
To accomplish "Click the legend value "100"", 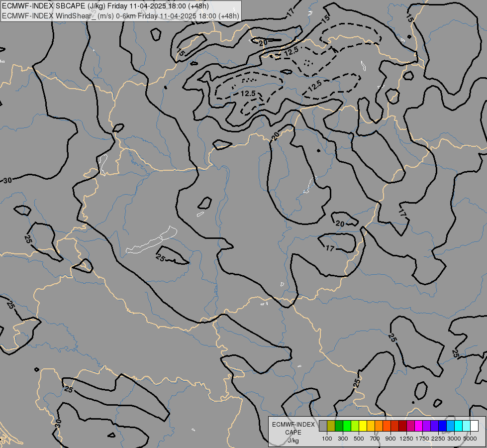I will (327, 439).
